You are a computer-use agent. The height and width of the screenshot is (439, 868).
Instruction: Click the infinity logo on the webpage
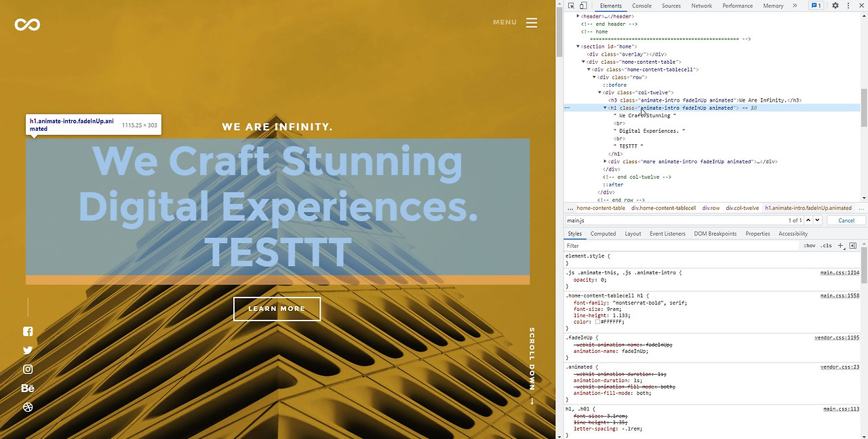pos(27,24)
